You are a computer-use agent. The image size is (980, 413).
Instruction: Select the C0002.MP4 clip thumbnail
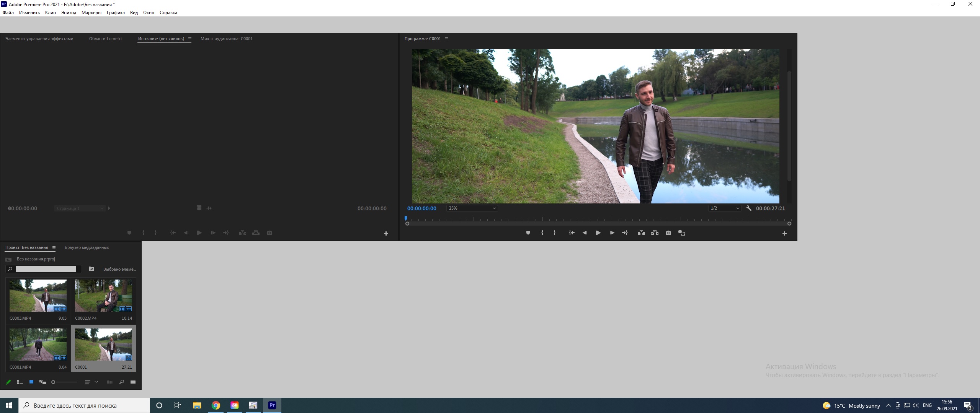coord(103,295)
